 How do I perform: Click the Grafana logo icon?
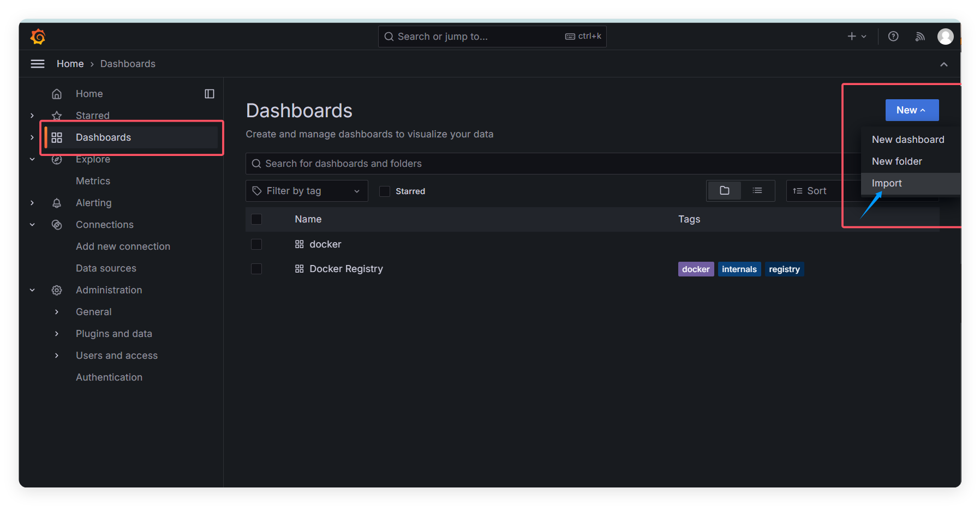click(x=38, y=37)
